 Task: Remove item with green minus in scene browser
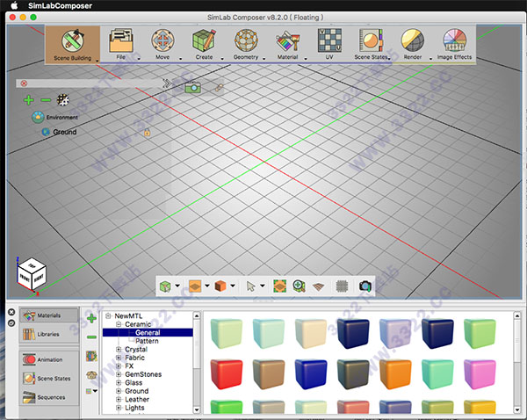click(46, 100)
